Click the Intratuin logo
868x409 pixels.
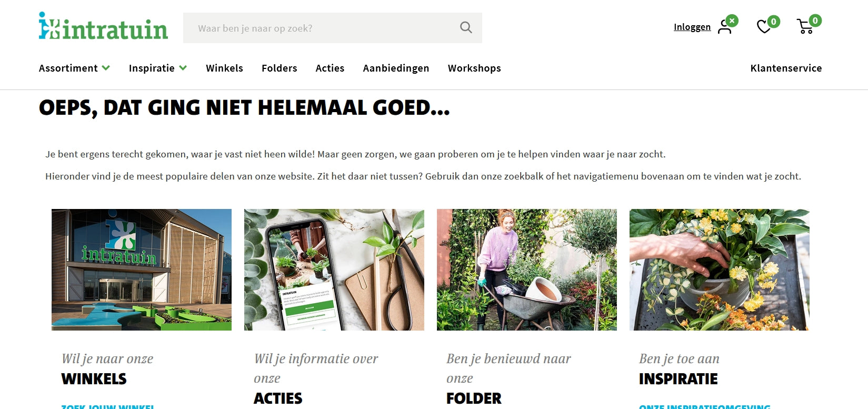[x=103, y=26]
